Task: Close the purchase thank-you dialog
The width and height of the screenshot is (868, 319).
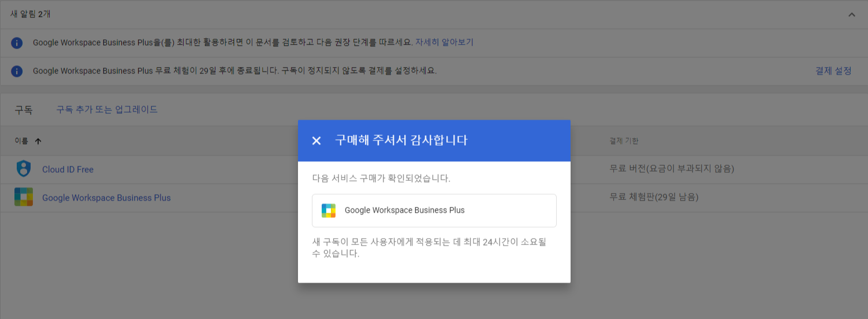Action: point(316,140)
